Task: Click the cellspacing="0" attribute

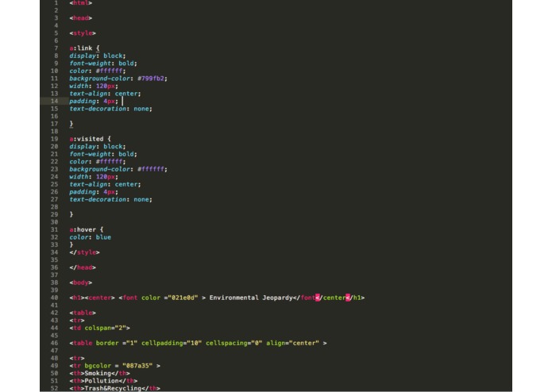Action: pyautogui.click(x=234, y=343)
